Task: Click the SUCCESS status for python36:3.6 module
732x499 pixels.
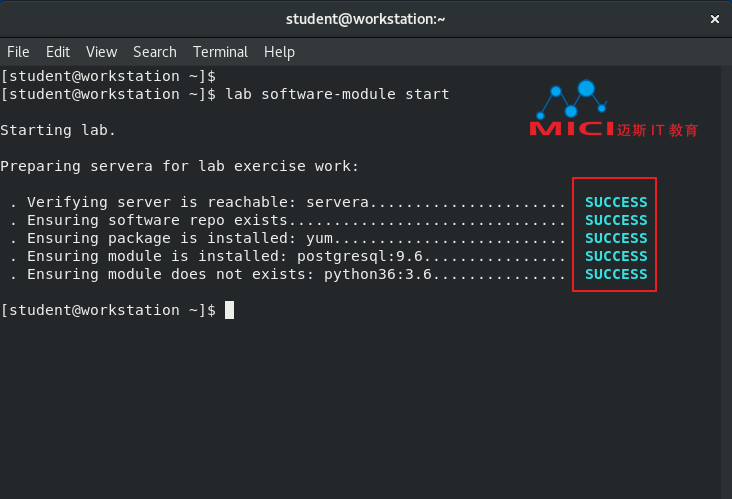Action: point(616,274)
